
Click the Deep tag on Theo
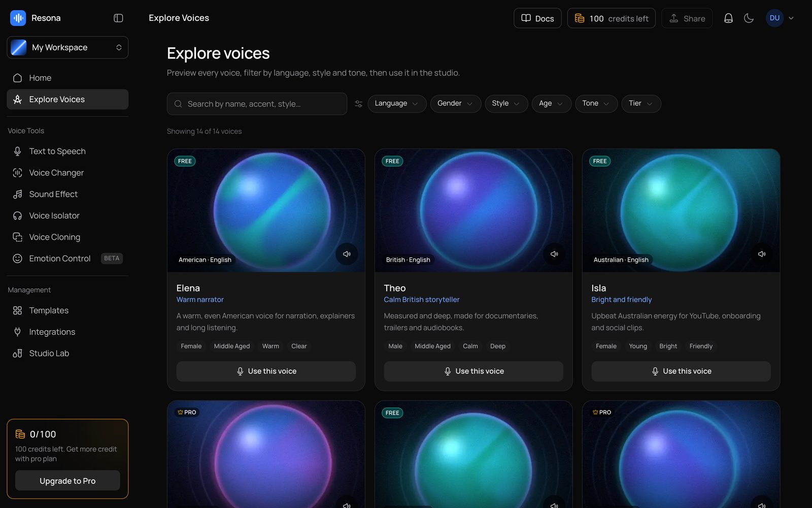[x=498, y=346]
